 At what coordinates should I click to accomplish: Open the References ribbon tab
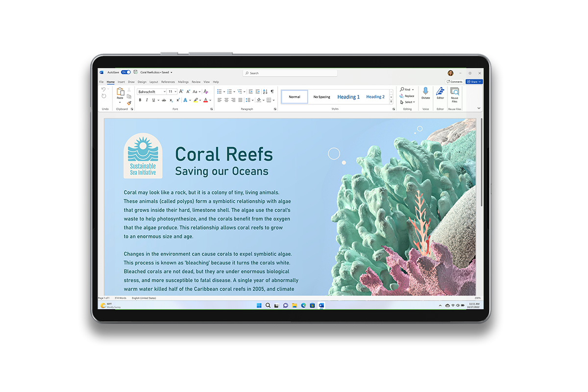[x=168, y=82]
